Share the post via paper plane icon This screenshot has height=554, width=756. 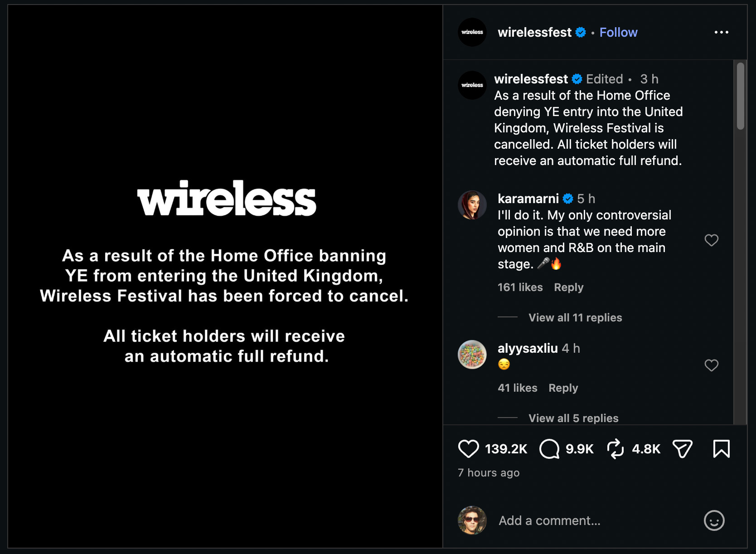tap(682, 449)
